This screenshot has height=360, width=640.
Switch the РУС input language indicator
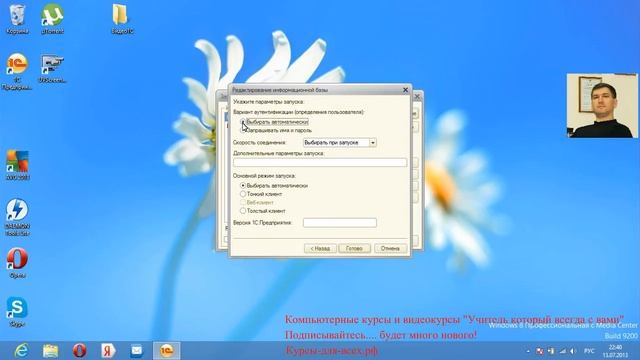[x=589, y=351]
